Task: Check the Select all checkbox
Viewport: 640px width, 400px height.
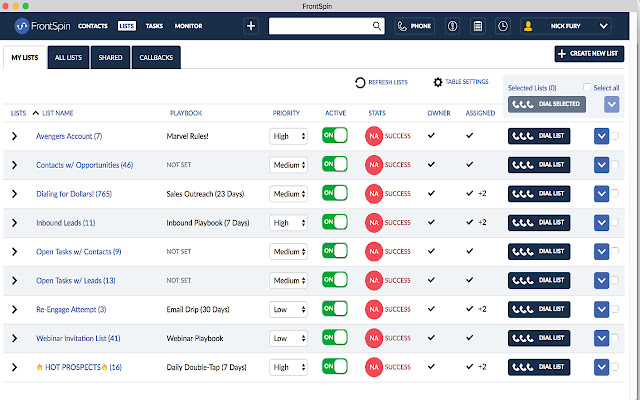Action: point(587,87)
